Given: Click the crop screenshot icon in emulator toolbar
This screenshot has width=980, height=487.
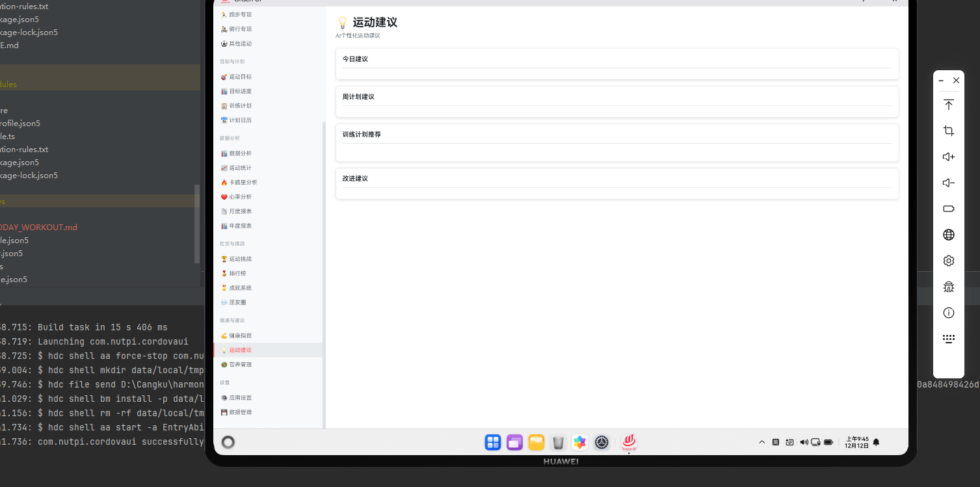Looking at the screenshot, I should (x=949, y=131).
